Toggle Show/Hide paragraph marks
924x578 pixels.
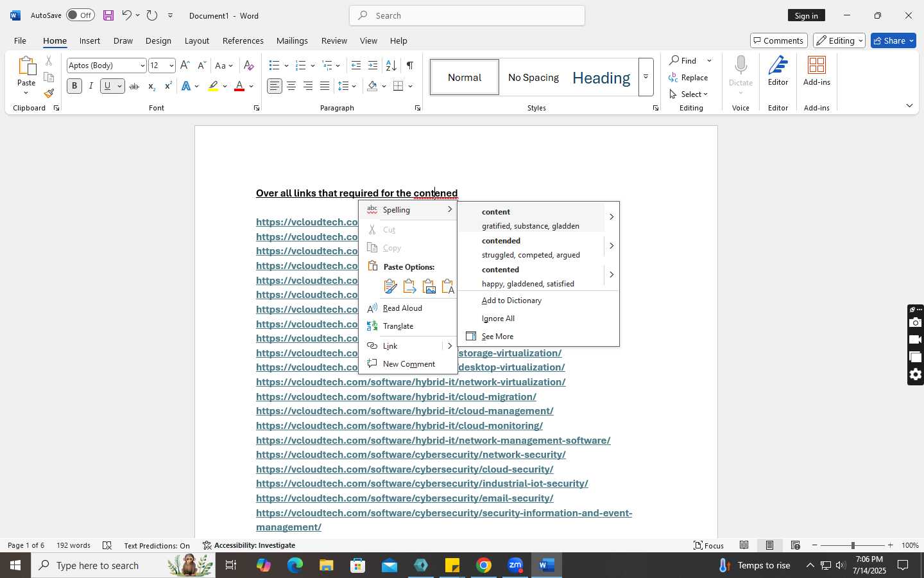(409, 66)
